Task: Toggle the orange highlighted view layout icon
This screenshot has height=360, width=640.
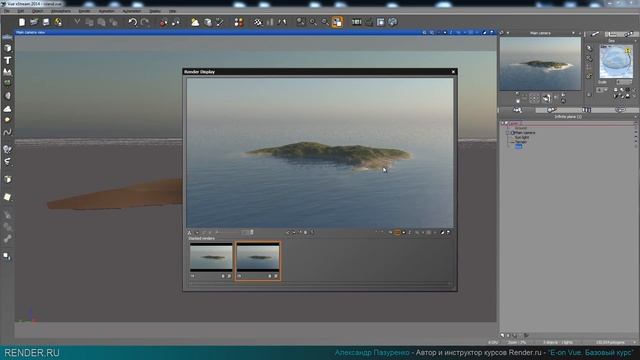Action: [x=337, y=22]
